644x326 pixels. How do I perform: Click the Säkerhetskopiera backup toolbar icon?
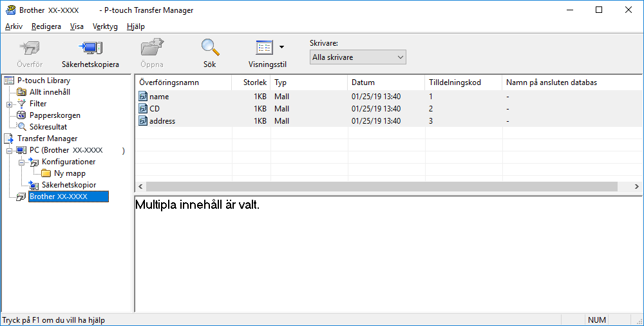[90, 48]
